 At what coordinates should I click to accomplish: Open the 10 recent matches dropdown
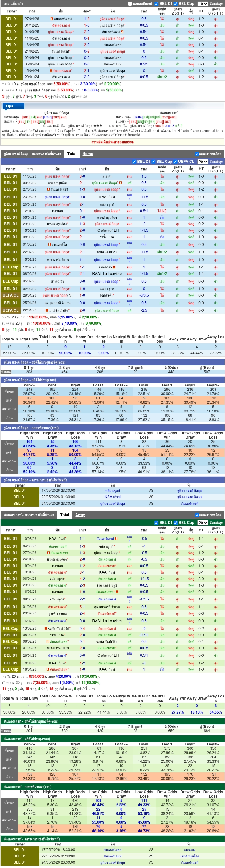(202, 4)
